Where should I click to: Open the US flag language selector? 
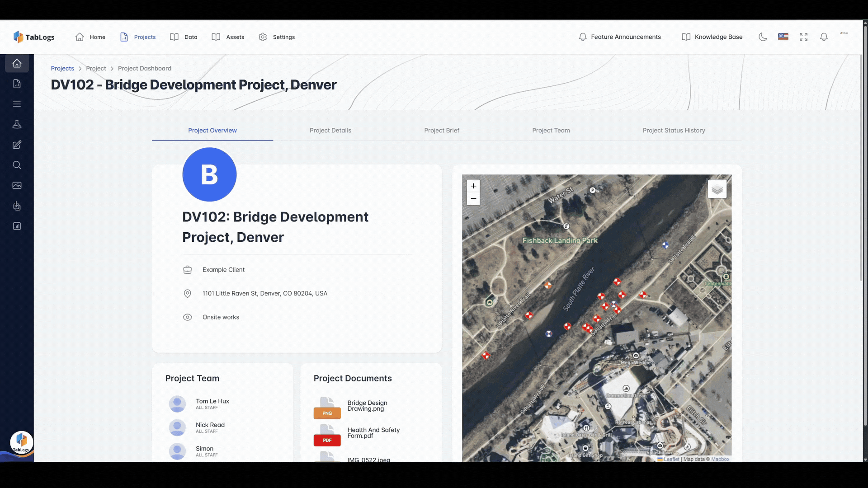point(783,37)
